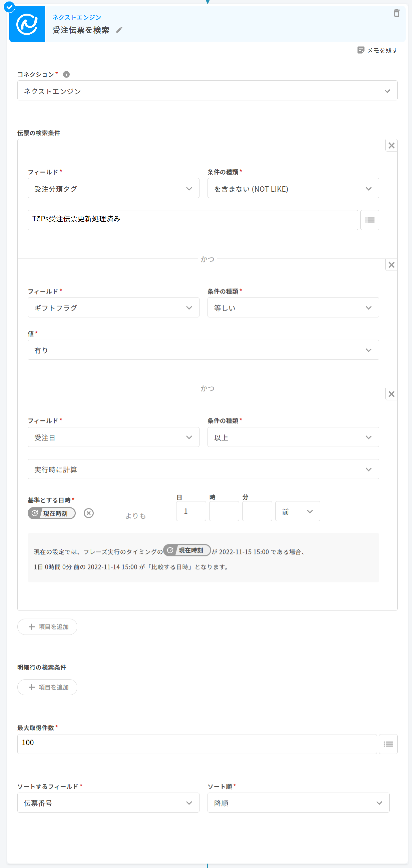Remove the 受注分類タグ condition with its X
Viewport: 412px width, 868px height.
(391, 146)
